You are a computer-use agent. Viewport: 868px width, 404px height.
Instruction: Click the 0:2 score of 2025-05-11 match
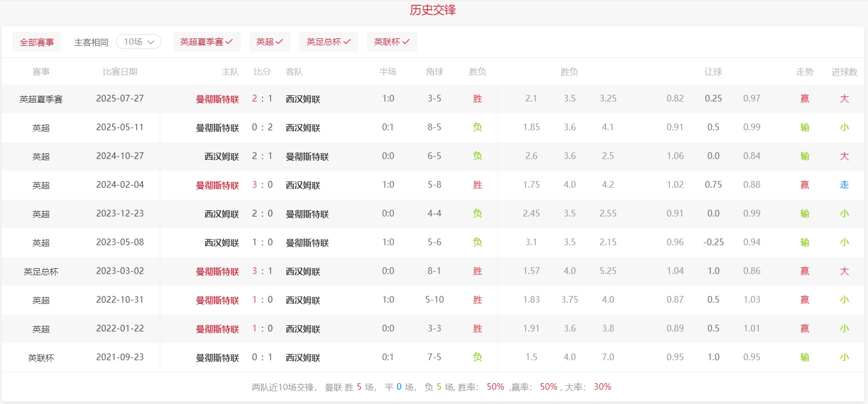(262, 127)
